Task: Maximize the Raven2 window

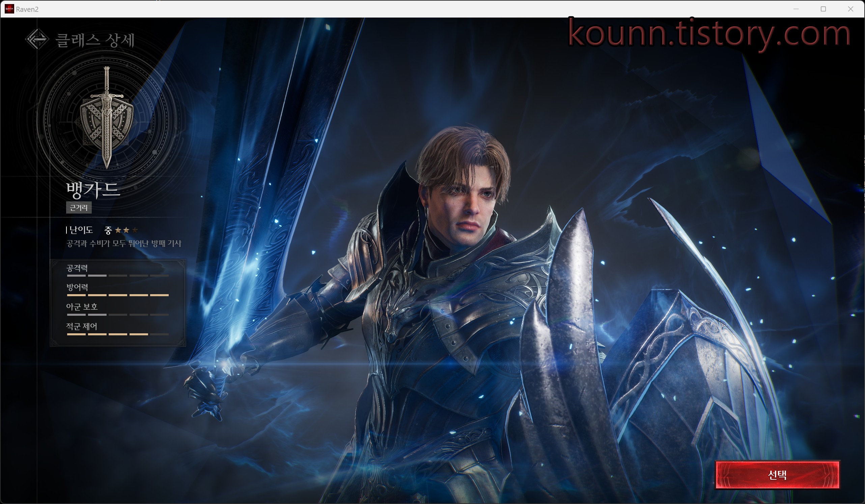Action: tap(823, 9)
